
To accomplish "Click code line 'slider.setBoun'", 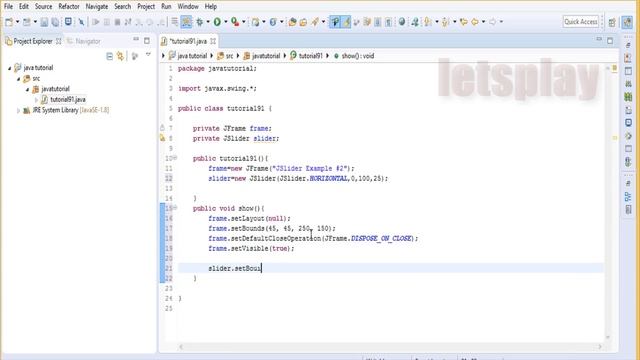I will pos(235,268).
